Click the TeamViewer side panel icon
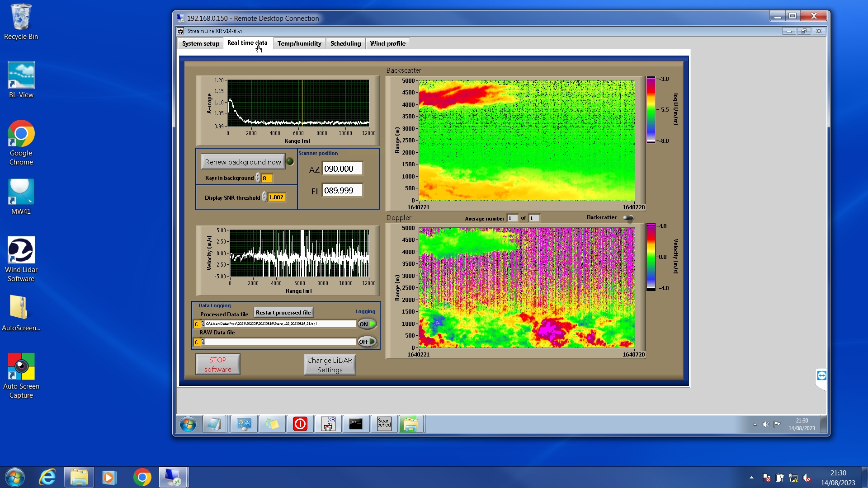Viewport: 868px width, 488px height. click(821, 375)
